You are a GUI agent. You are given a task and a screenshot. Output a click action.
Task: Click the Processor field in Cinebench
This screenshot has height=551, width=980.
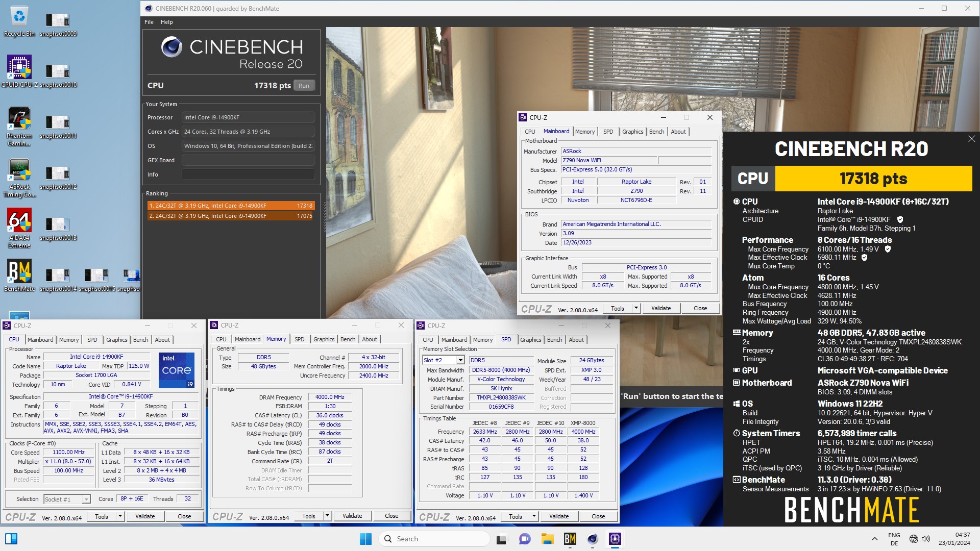point(248,117)
